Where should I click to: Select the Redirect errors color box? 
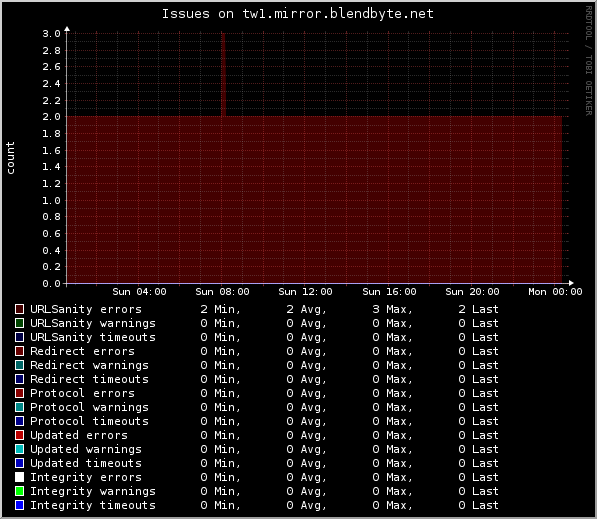pos(19,351)
